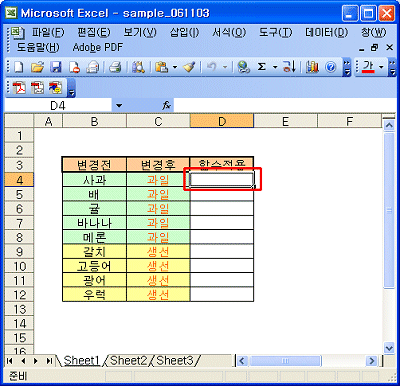The height and width of the screenshot is (386, 400).
Task: Select the 변경전 header cell
Action: click(x=94, y=165)
